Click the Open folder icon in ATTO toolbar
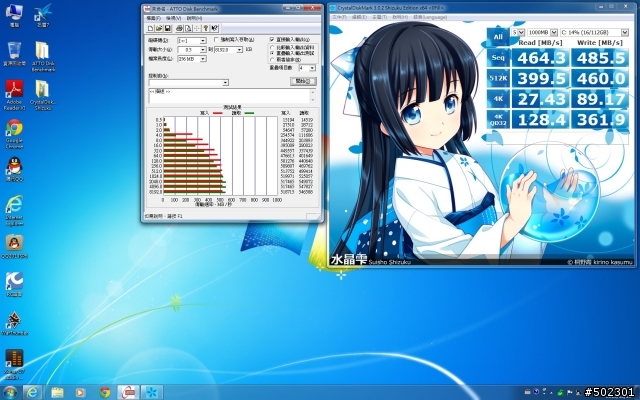The width and height of the screenshot is (640, 400). pyautogui.click(x=159, y=28)
